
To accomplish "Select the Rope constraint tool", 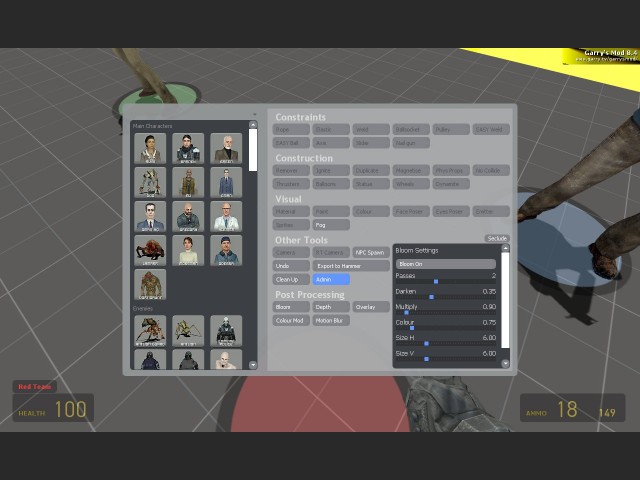I will coord(291,129).
